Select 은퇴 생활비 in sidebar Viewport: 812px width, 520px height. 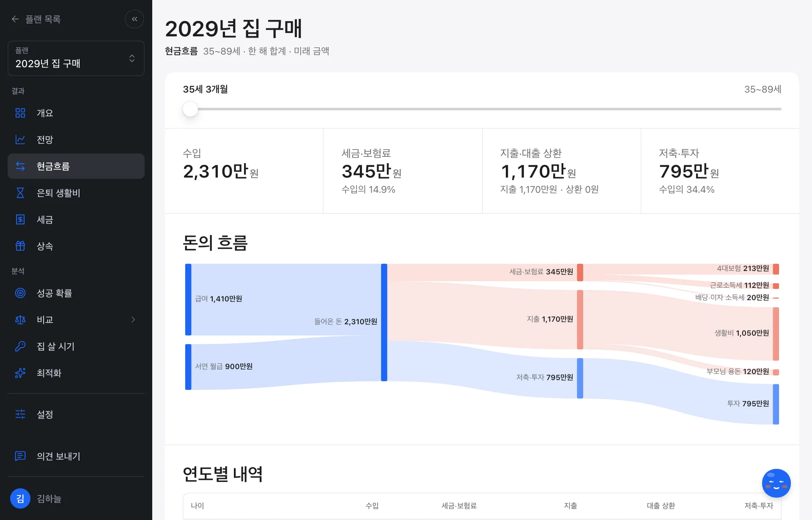[76, 193]
